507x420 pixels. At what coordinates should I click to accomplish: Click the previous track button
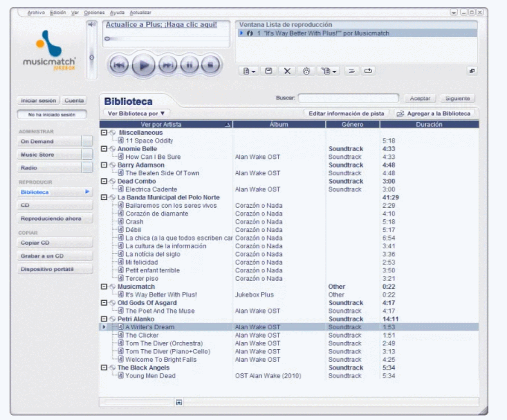119,65
